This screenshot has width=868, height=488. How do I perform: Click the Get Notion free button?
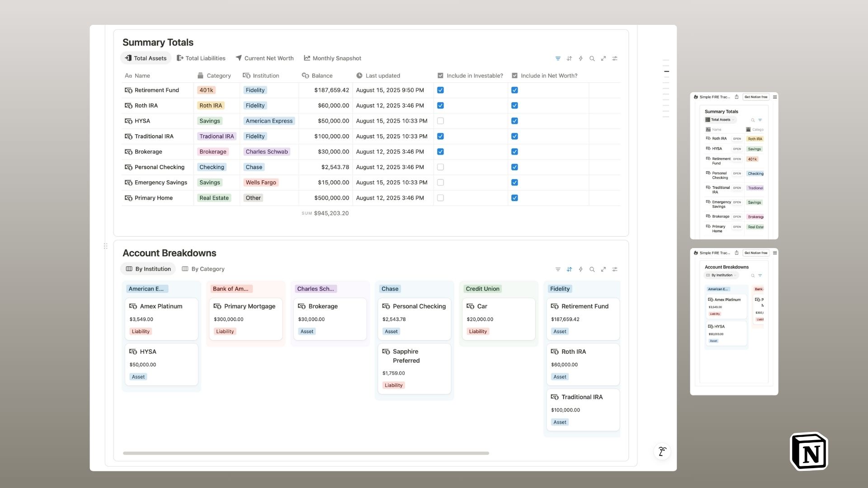pyautogui.click(x=756, y=97)
